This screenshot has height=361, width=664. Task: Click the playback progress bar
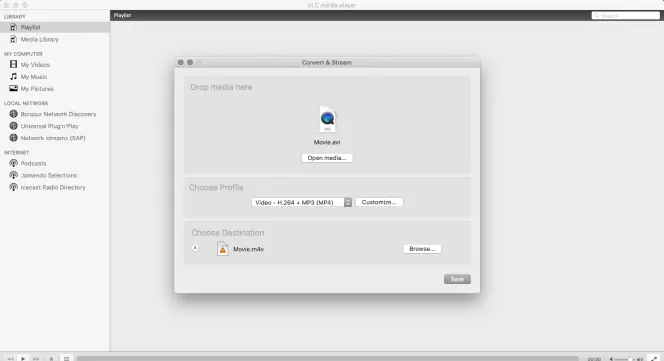(x=327, y=359)
